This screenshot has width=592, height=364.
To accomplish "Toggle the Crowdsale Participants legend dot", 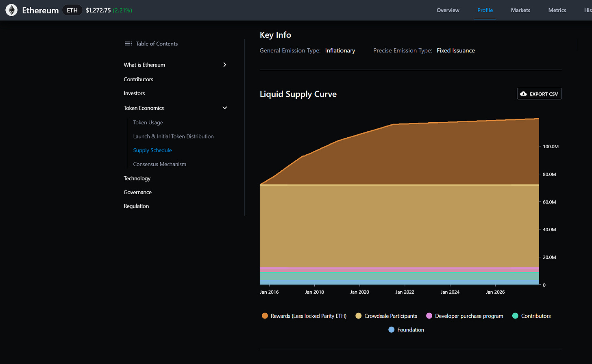I will (359, 316).
